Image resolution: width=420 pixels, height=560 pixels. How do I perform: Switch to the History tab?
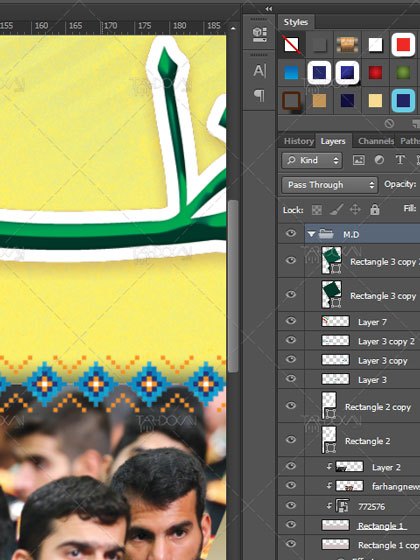pyautogui.click(x=299, y=141)
